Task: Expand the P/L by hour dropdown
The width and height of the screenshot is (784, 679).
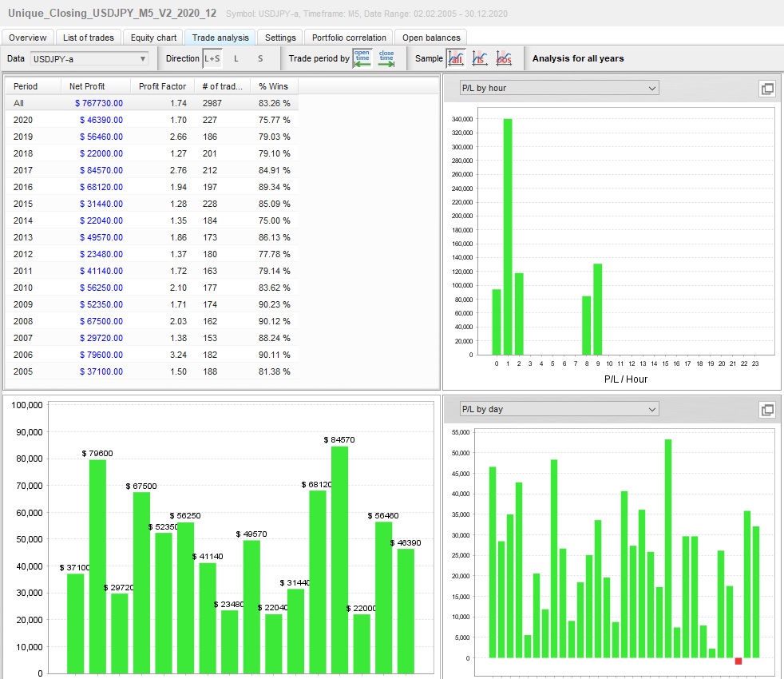Action: tap(557, 88)
